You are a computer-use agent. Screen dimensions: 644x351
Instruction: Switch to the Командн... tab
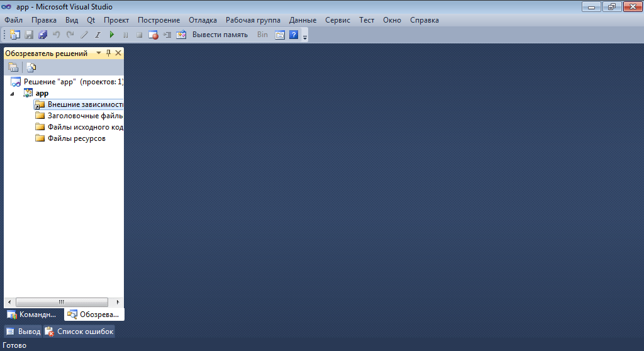click(x=31, y=315)
